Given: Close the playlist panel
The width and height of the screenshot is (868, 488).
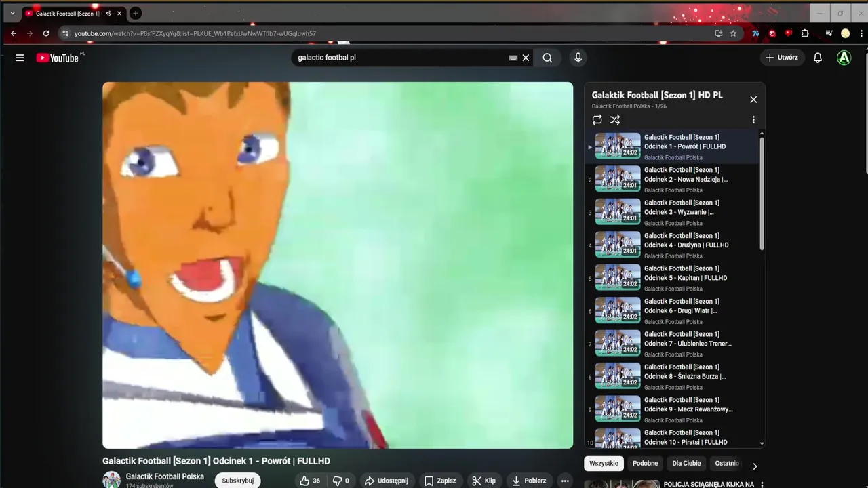Looking at the screenshot, I should click(753, 99).
